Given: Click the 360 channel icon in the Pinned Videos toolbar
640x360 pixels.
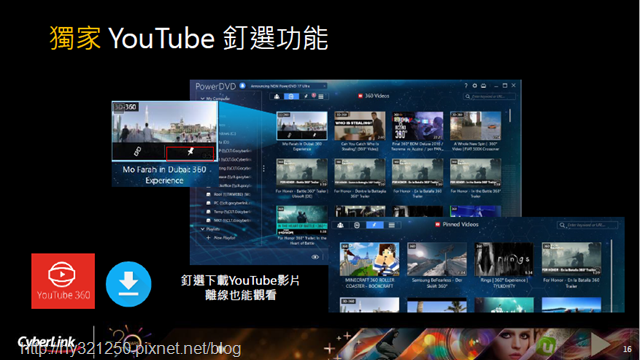Looking at the screenshot, I should (357, 225).
